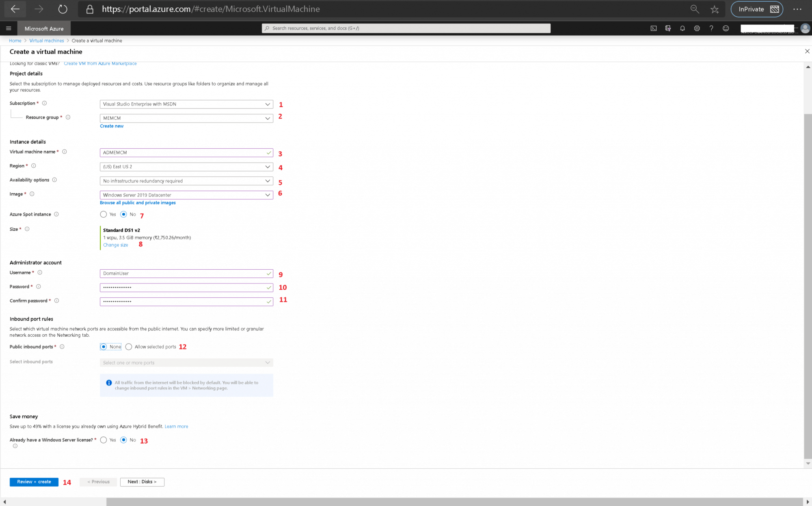Show info tooltip for Subscription
The image size is (812, 506).
(45, 103)
